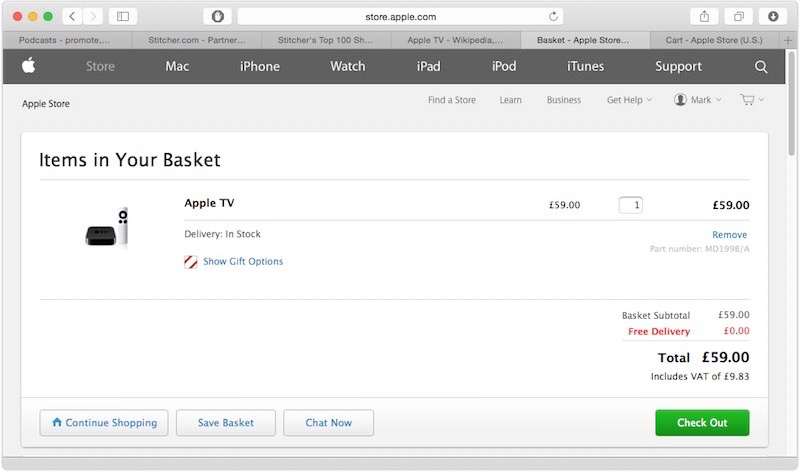This screenshot has width=800, height=472.
Task: Click the Basket Subtotal label
Action: tap(656, 315)
